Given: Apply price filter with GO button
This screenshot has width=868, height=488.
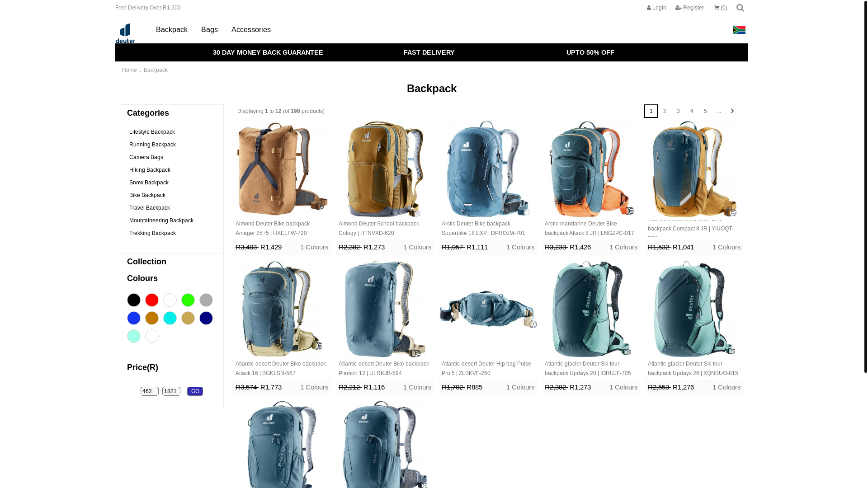Looking at the screenshot, I should pos(195,391).
